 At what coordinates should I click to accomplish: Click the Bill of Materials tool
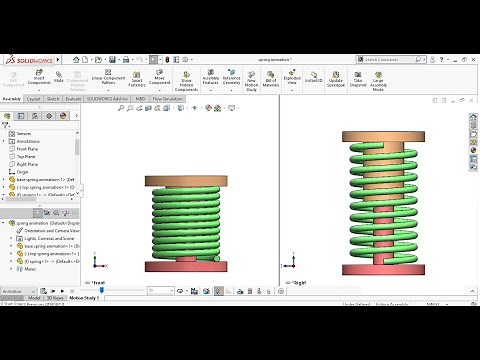(x=271, y=79)
